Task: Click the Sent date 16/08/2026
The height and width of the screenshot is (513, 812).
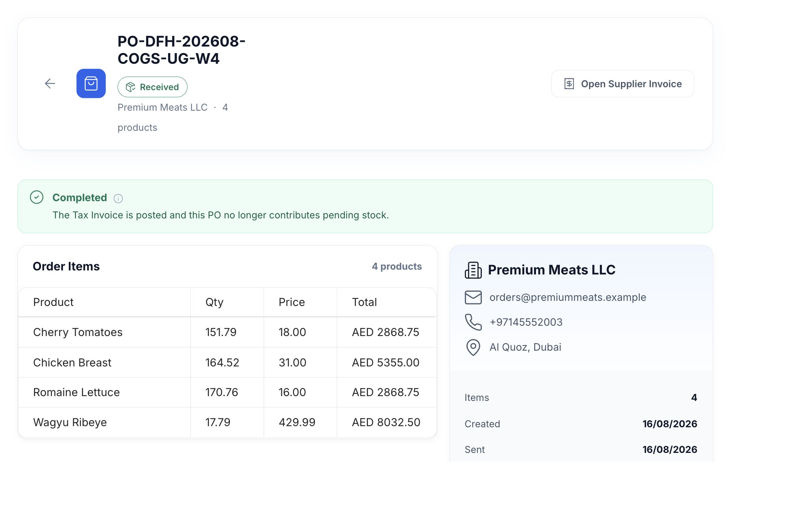Action: [670, 450]
